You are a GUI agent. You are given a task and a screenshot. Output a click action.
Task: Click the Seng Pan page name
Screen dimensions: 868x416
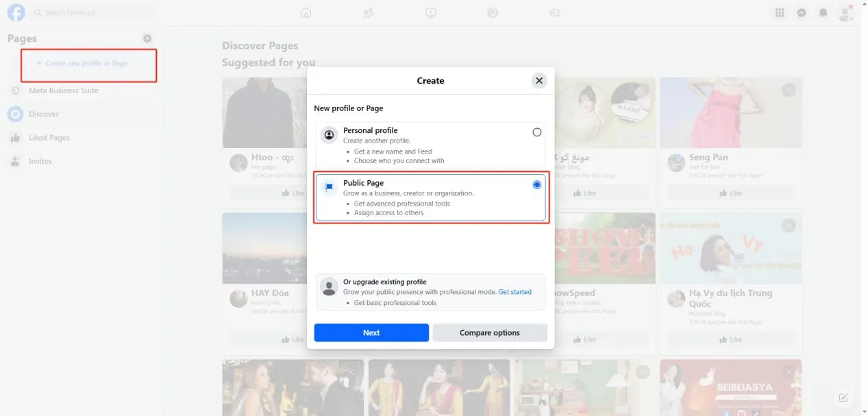[x=708, y=157]
